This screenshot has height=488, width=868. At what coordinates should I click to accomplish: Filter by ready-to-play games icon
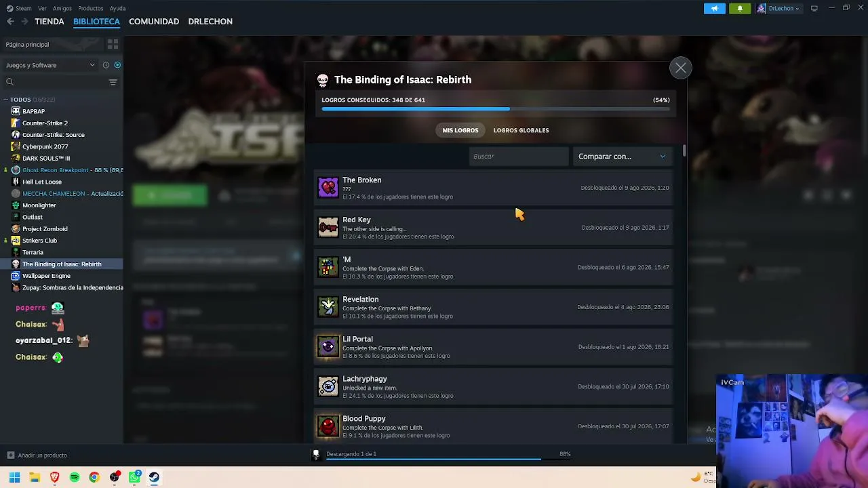click(x=117, y=65)
